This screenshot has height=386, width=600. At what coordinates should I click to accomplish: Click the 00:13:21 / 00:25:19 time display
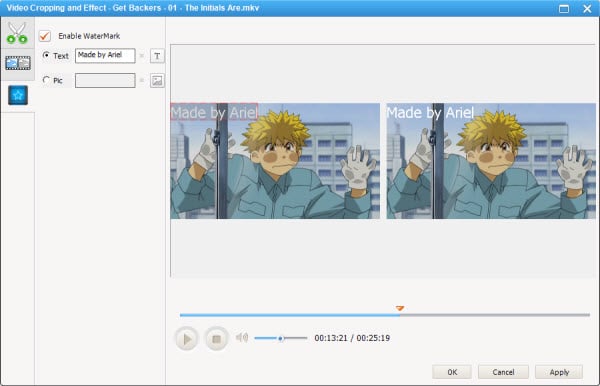pyautogui.click(x=352, y=338)
